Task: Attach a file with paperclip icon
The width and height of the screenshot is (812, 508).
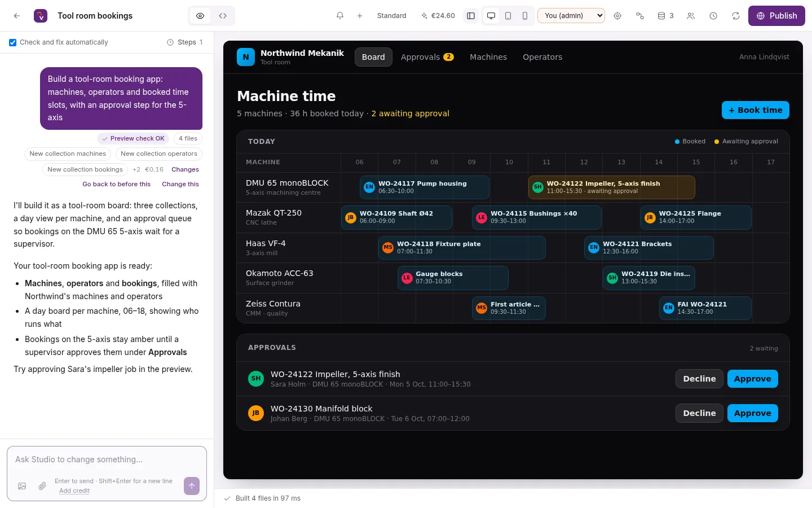Action: pyautogui.click(x=42, y=486)
